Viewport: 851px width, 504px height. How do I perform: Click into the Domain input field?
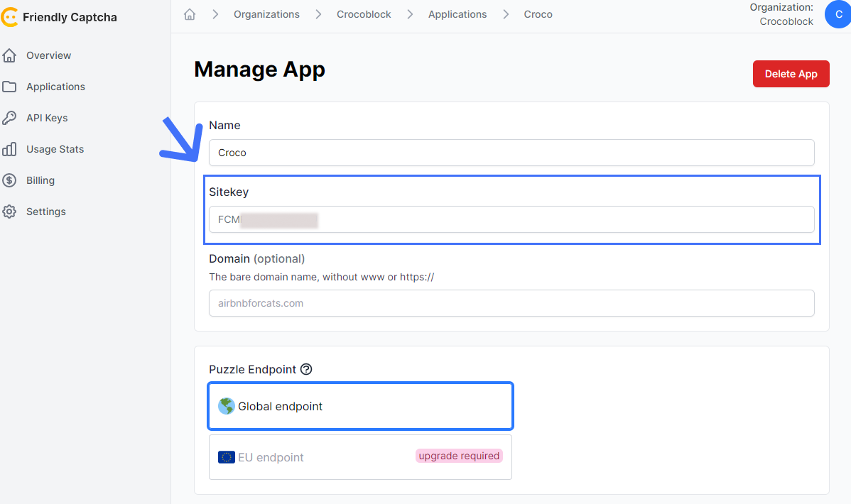pos(511,303)
